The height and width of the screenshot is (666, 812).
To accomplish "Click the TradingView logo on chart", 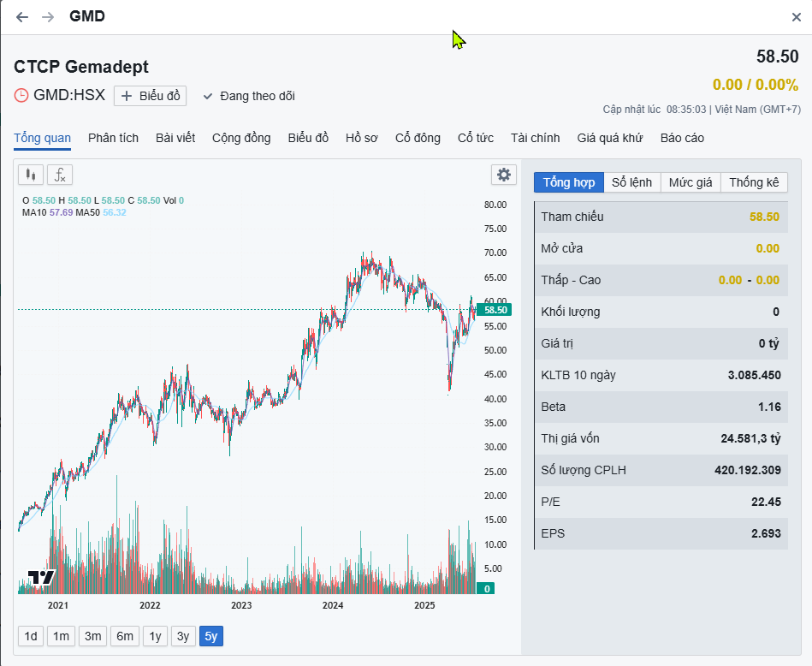I will pyautogui.click(x=41, y=577).
